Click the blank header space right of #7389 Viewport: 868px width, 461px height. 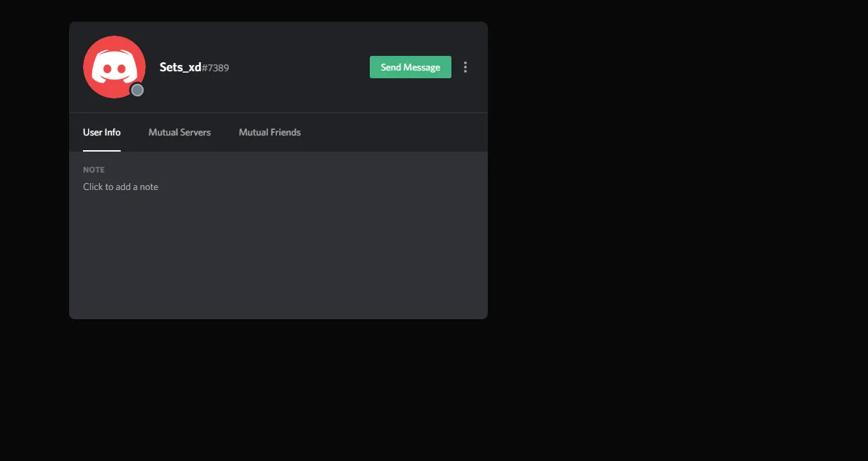click(x=300, y=67)
